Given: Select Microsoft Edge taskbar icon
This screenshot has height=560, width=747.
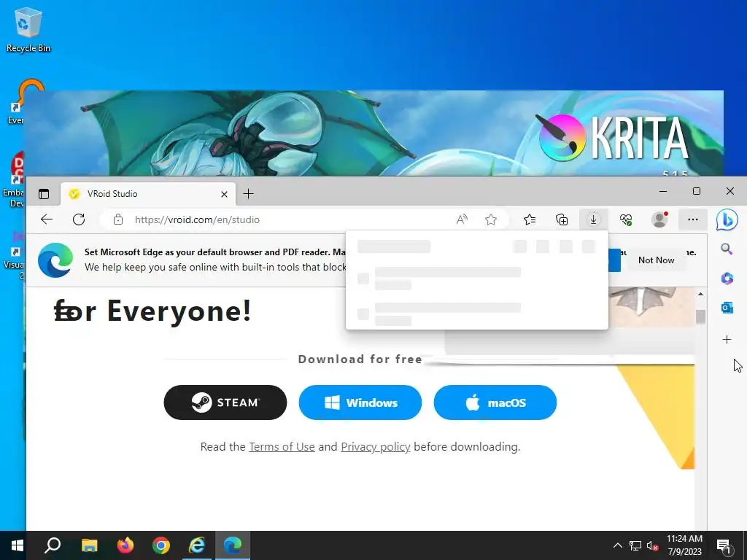Looking at the screenshot, I should (x=233, y=545).
